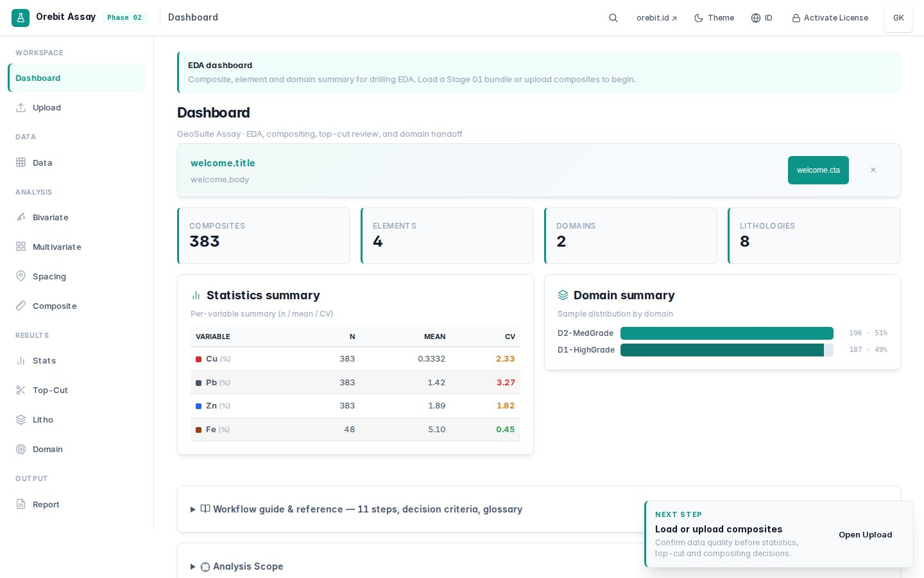Click the Analysis Scope crosshair icon
This screenshot has width=924, height=578.
tap(205, 566)
